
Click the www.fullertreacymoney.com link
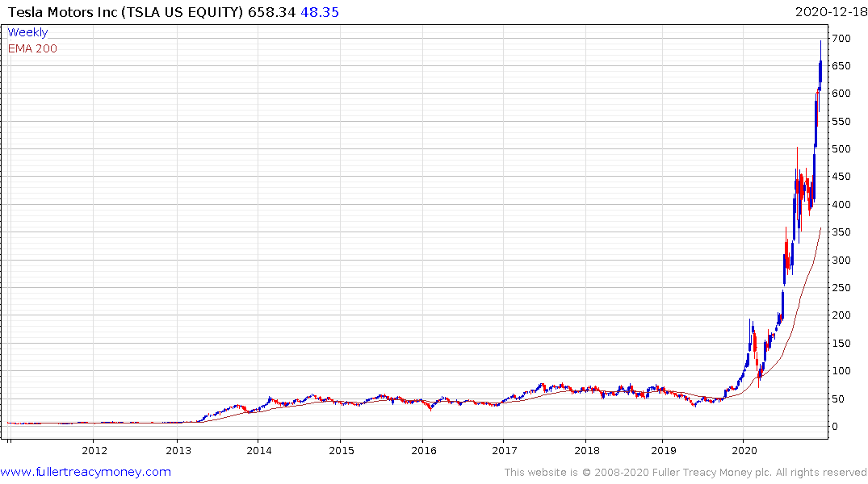86,472
